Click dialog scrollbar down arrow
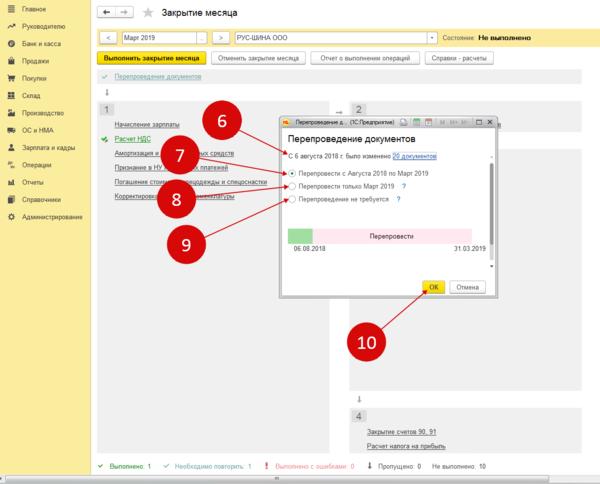The image size is (600, 484). (492, 266)
